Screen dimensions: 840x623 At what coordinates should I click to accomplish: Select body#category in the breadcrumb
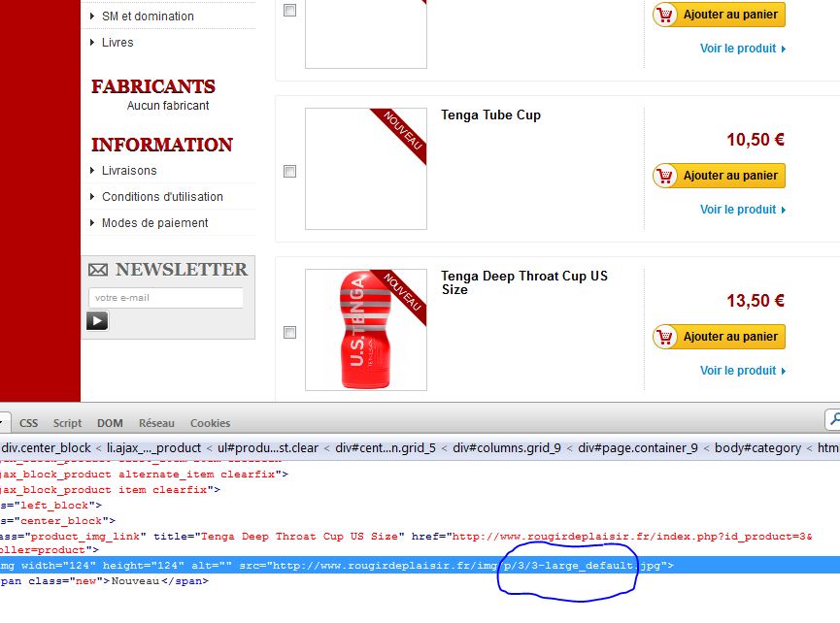pos(758,447)
